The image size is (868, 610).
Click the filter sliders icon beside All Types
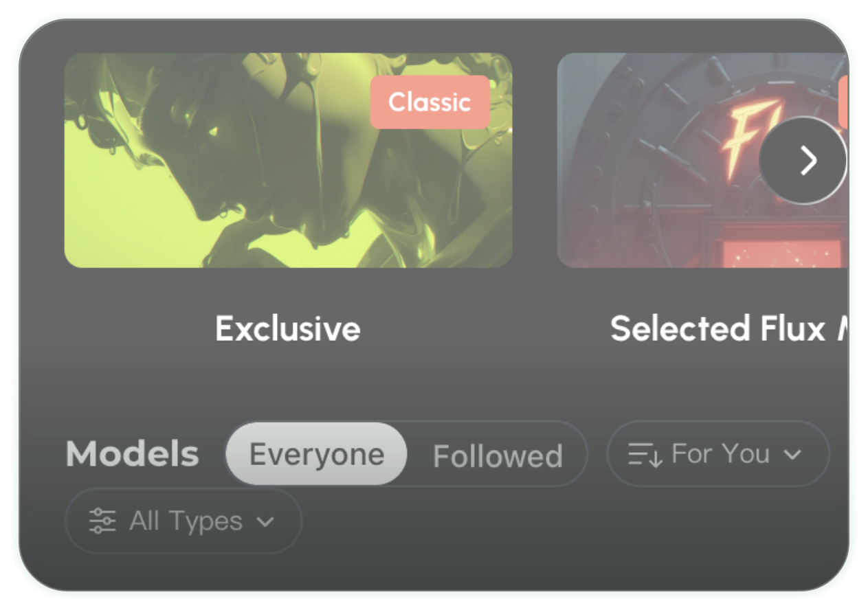(x=102, y=521)
